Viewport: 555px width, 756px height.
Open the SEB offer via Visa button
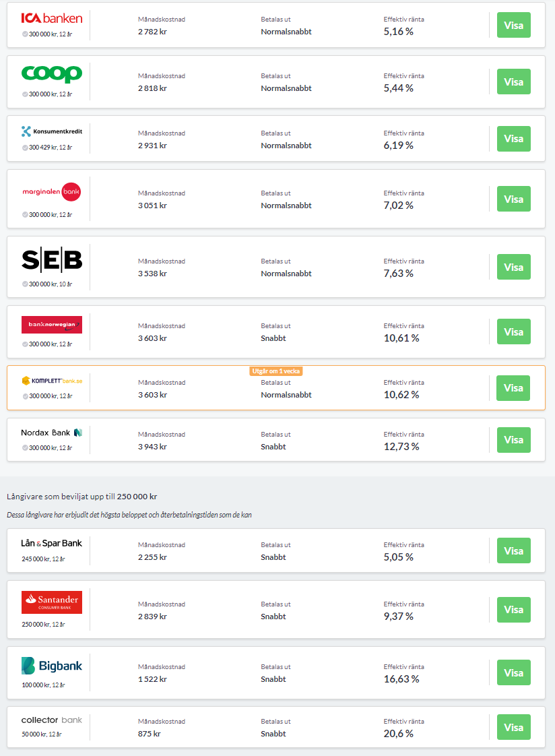pos(513,267)
